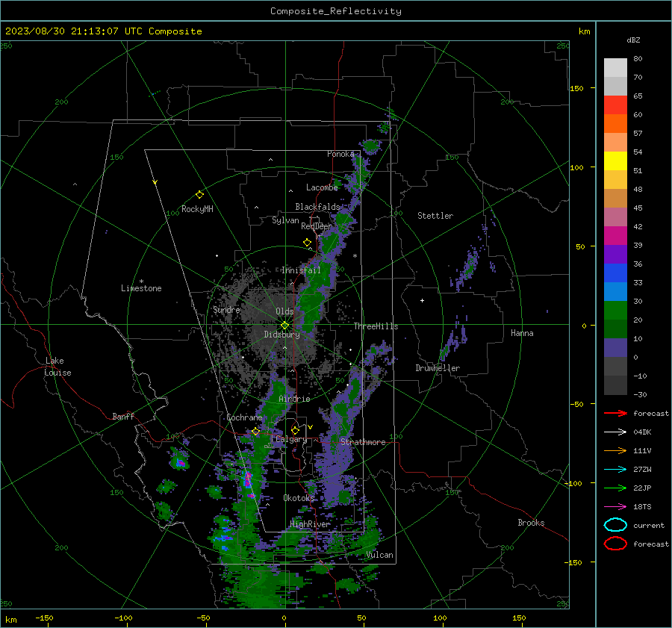This screenshot has width=672, height=628.
Task: Click the Didsbury label
Action: pos(281,335)
